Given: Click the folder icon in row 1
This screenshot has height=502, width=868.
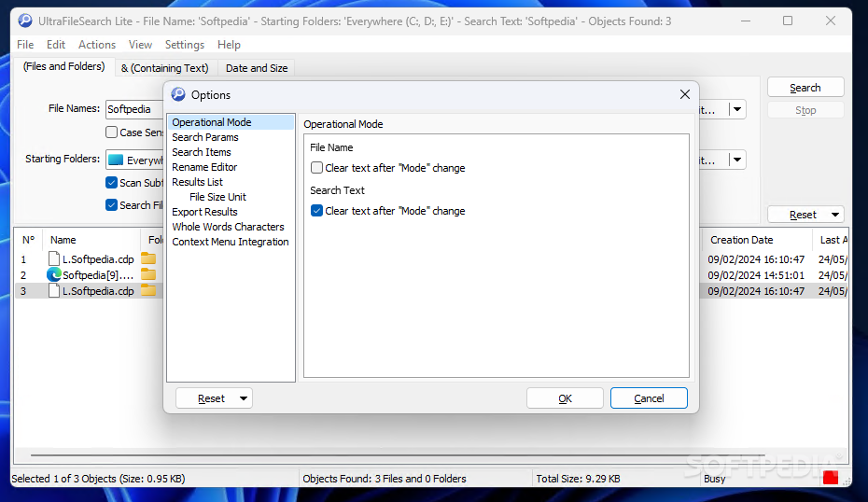Looking at the screenshot, I should (x=148, y=258).
